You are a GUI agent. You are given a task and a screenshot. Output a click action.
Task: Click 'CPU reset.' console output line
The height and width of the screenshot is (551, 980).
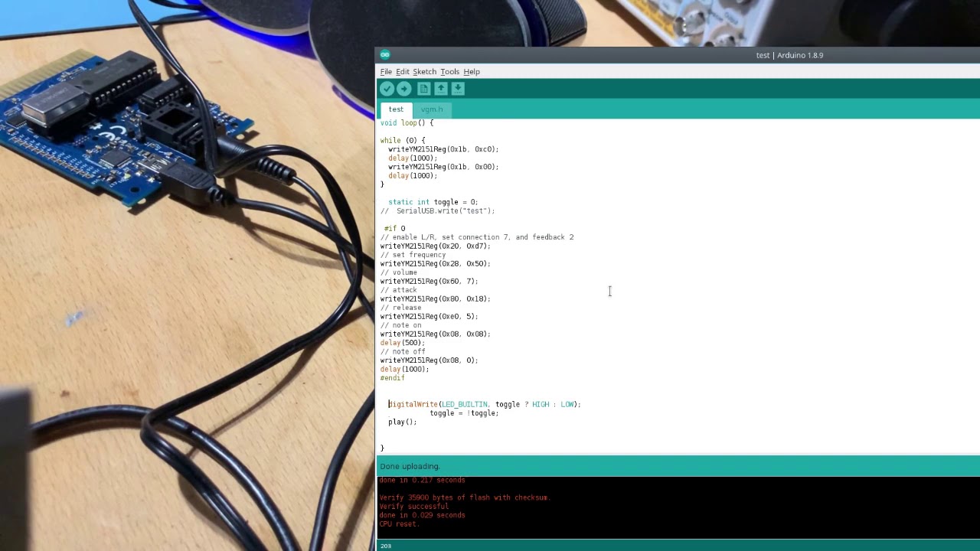click(x=399, y=524)
